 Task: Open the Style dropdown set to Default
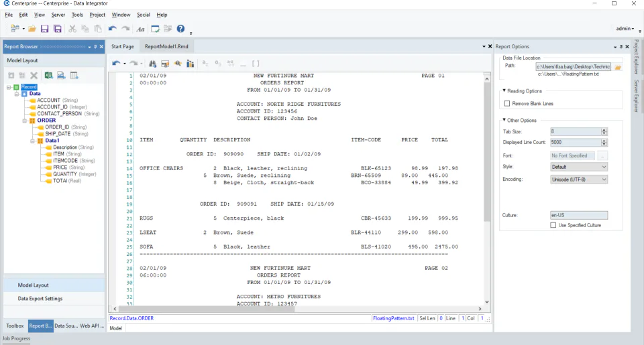579,167
